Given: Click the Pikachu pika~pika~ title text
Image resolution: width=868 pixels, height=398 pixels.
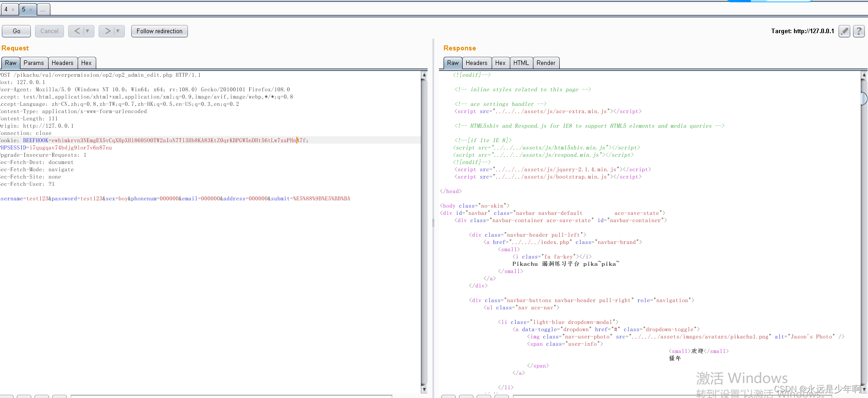Looking at the screenshot, I should 566,264.
